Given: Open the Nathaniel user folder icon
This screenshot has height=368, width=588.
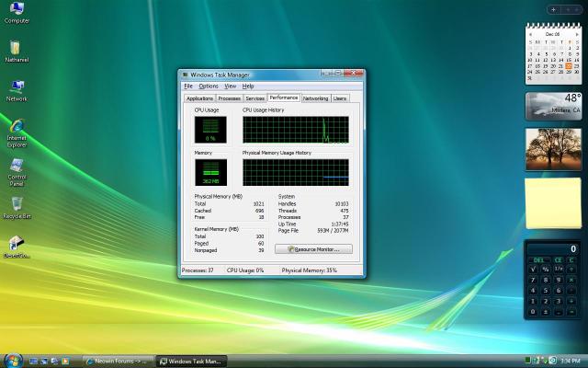Looking at the screenshot, I should tap(17, 52).
